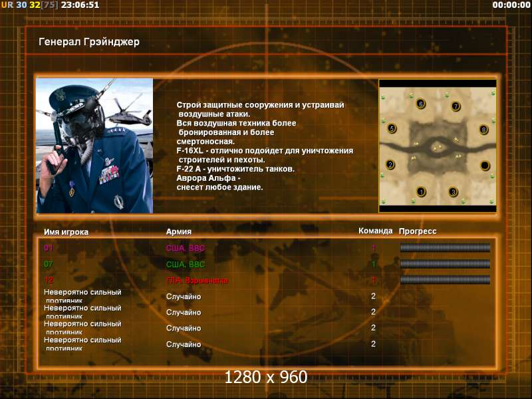
Task: Pick start position 1 marker
Action: click(421, 192)
